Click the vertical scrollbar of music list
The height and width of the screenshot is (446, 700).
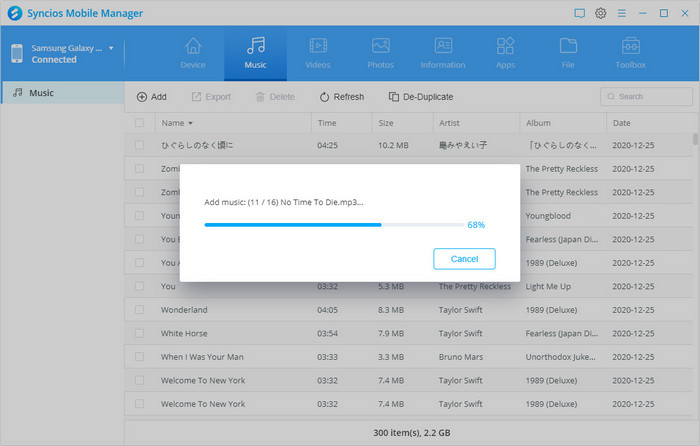coord(695,139)
